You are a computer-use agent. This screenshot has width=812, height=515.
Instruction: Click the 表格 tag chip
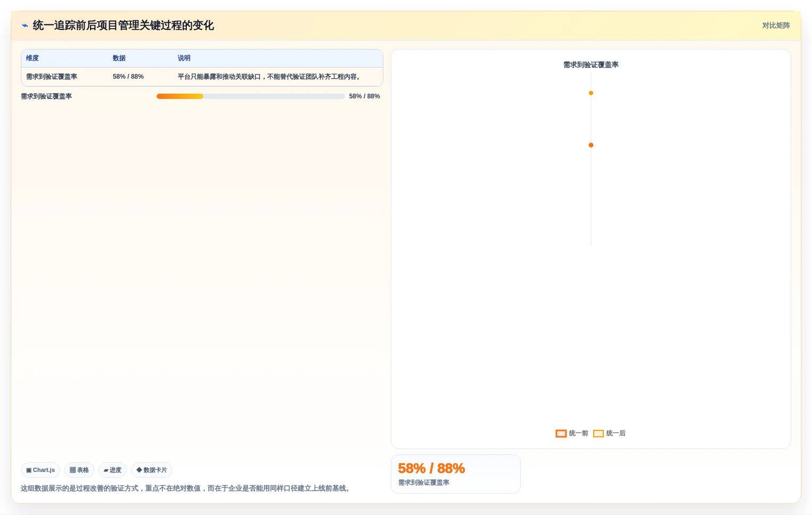[79, 470]
